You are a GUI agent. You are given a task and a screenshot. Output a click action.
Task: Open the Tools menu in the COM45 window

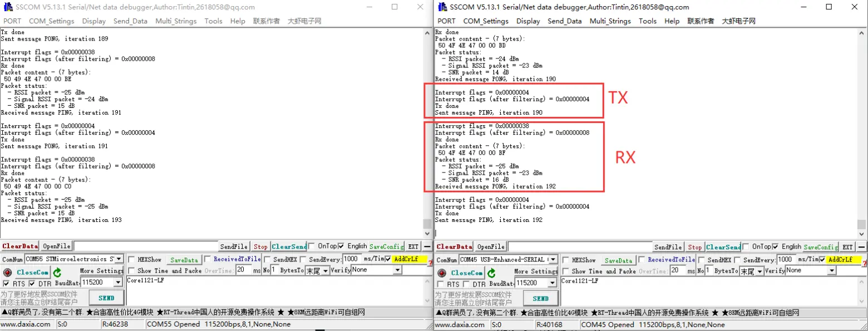click(x=647, y=21)
